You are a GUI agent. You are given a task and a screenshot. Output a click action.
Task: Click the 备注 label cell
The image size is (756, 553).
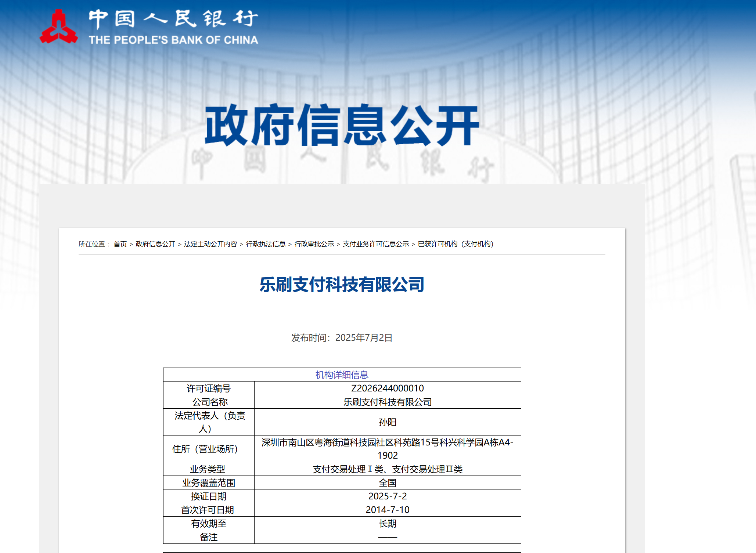[209, 537]
